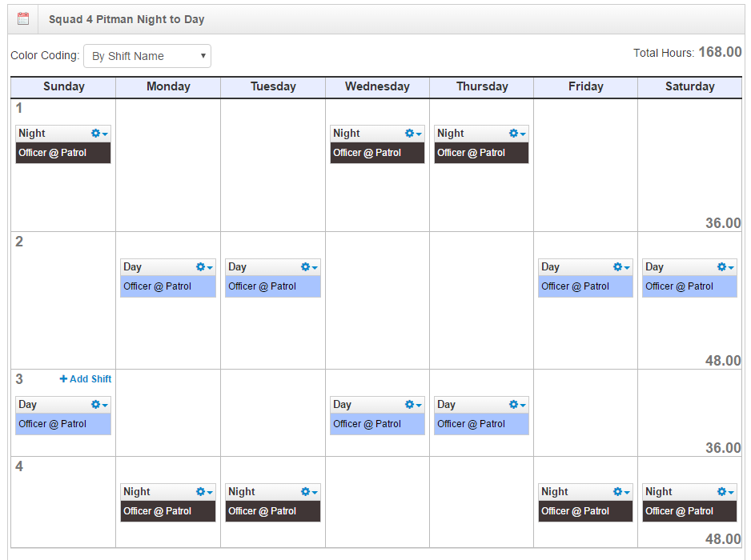Click the Wednesday column header
751x560 pixels.
[377, 86]
